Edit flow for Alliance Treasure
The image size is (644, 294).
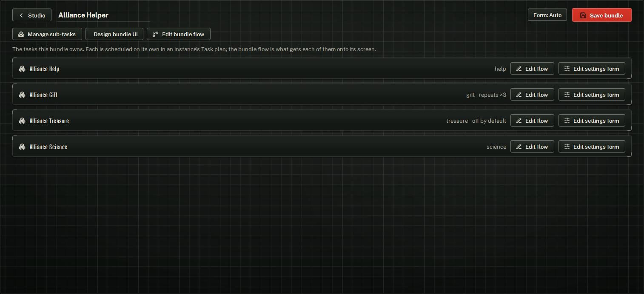(532, 121)
